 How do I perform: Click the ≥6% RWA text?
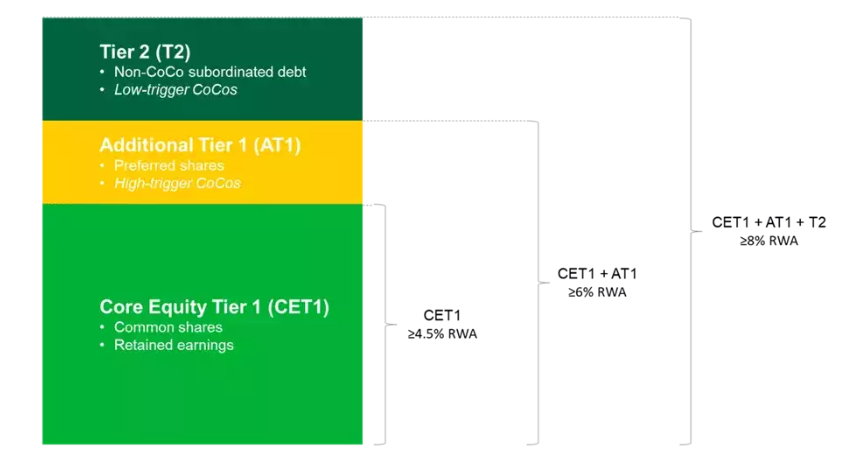point(597,292)
